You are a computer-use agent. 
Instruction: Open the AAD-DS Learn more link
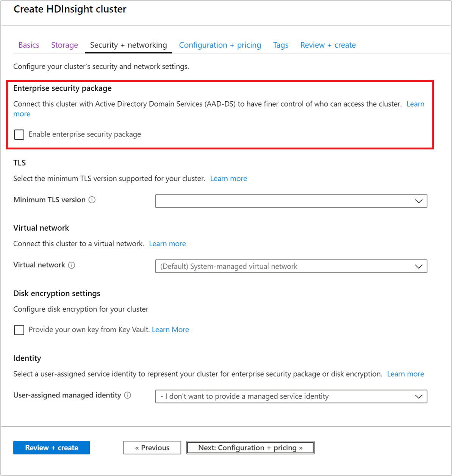415,104
